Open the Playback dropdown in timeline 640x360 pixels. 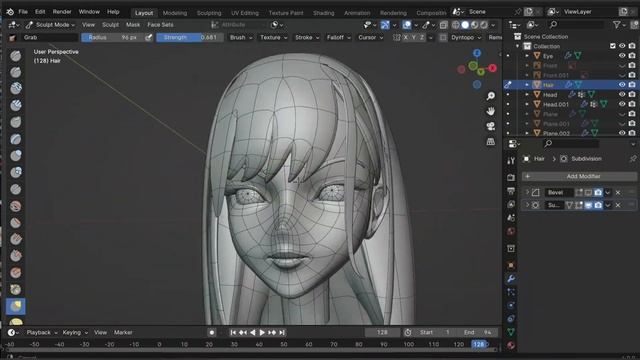tap(42, 333)
